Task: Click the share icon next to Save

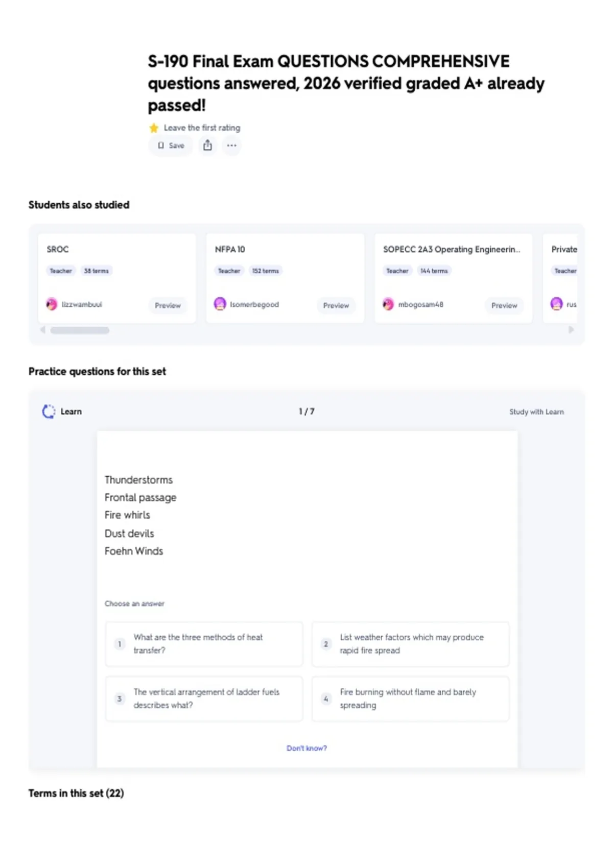Action: (207, 146)
